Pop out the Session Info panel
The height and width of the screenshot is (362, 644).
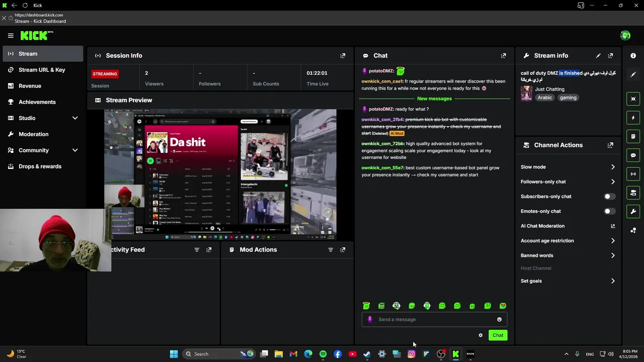(343, 56)
